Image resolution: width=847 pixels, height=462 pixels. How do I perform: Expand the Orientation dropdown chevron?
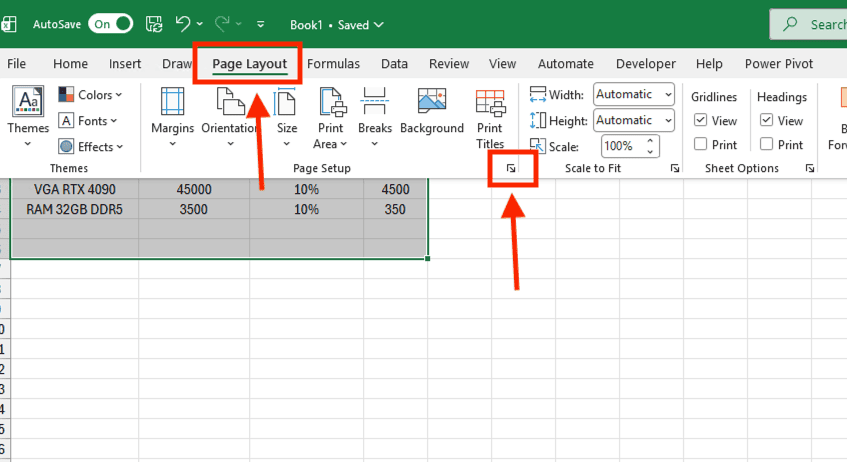[x=230, y=144]
